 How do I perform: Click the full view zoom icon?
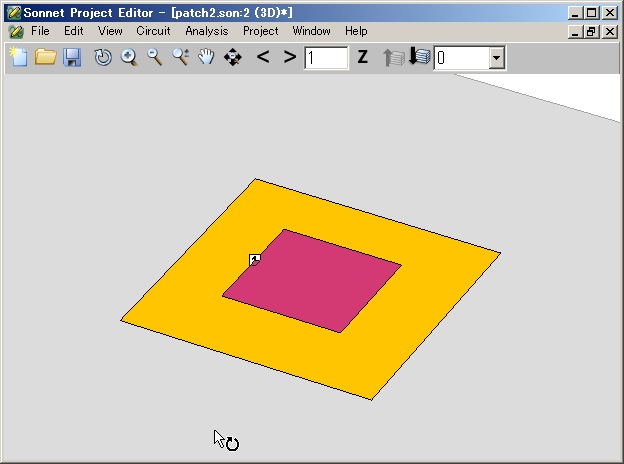(x=181, y=57)
